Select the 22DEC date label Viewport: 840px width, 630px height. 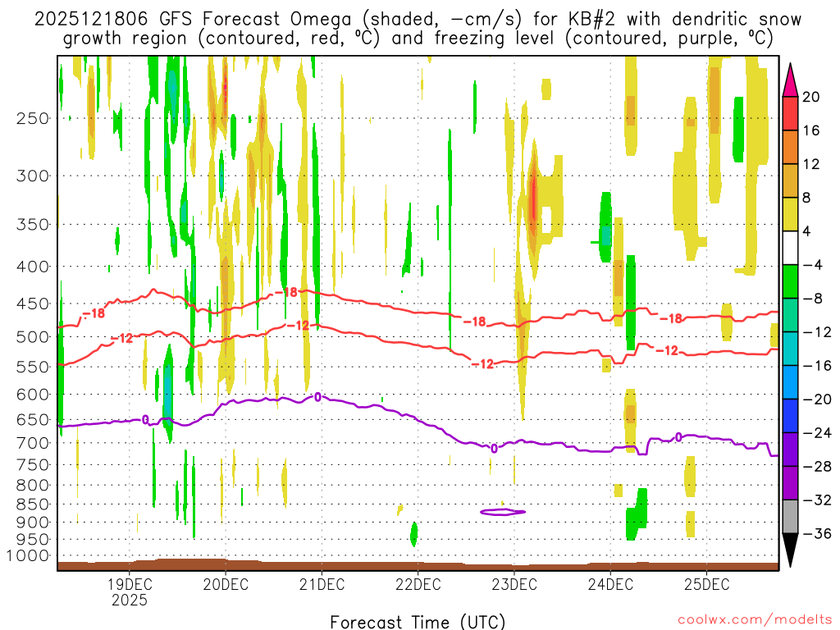point(418,584)
